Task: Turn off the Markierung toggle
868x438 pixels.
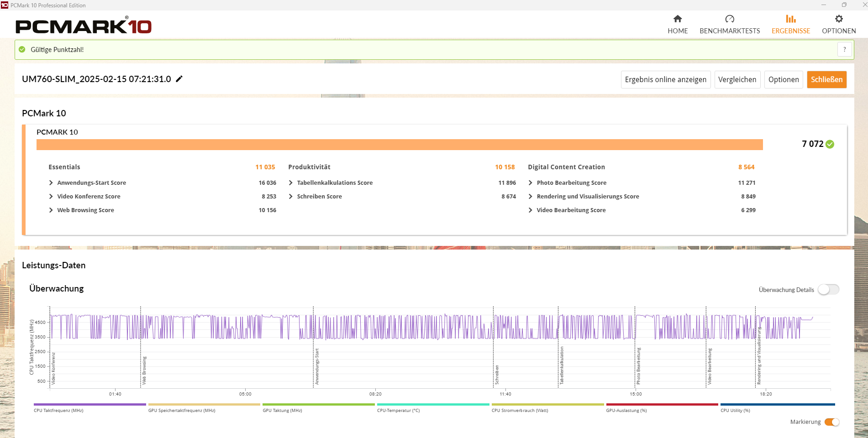Action: click(831, 422)
